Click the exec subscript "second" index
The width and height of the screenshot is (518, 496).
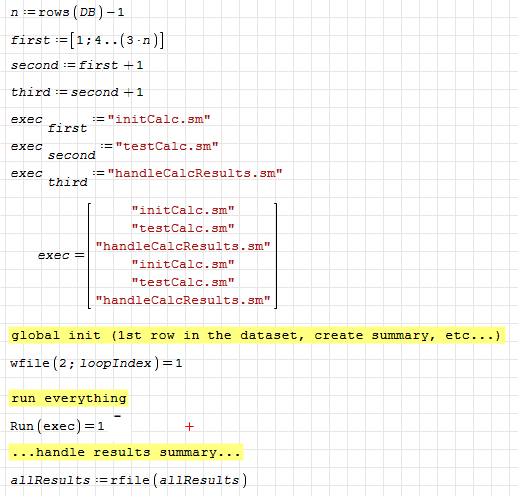click(72, 155)
